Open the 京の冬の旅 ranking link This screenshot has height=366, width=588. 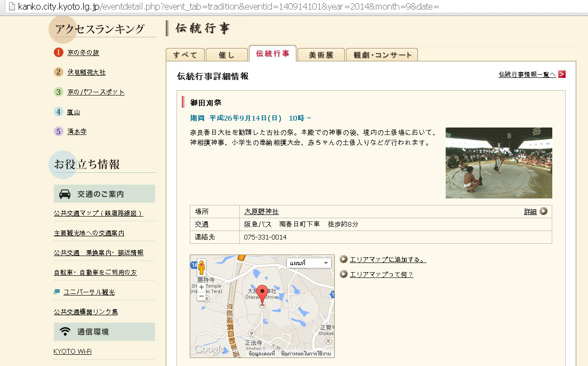pos(83,53)
